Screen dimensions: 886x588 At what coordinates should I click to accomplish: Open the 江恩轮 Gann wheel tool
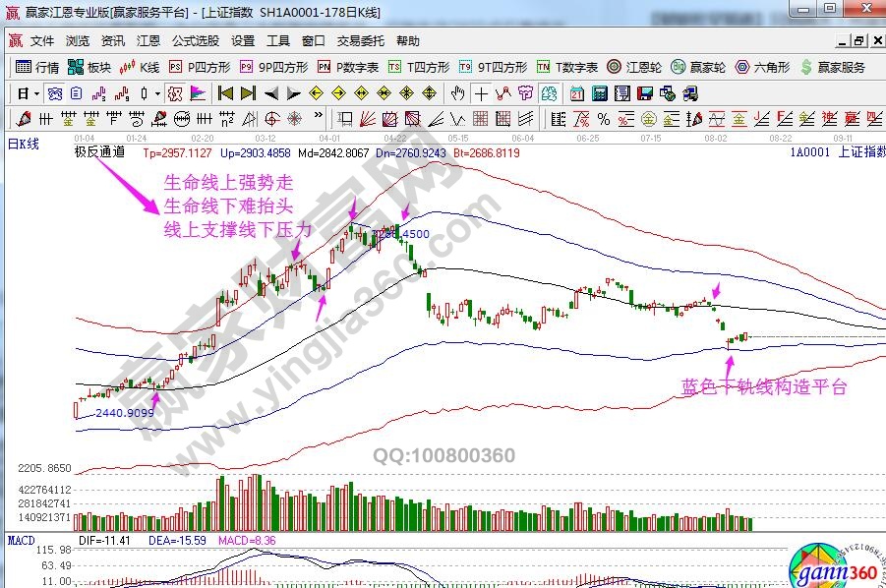pyautogui.click(x=644, y=68)
